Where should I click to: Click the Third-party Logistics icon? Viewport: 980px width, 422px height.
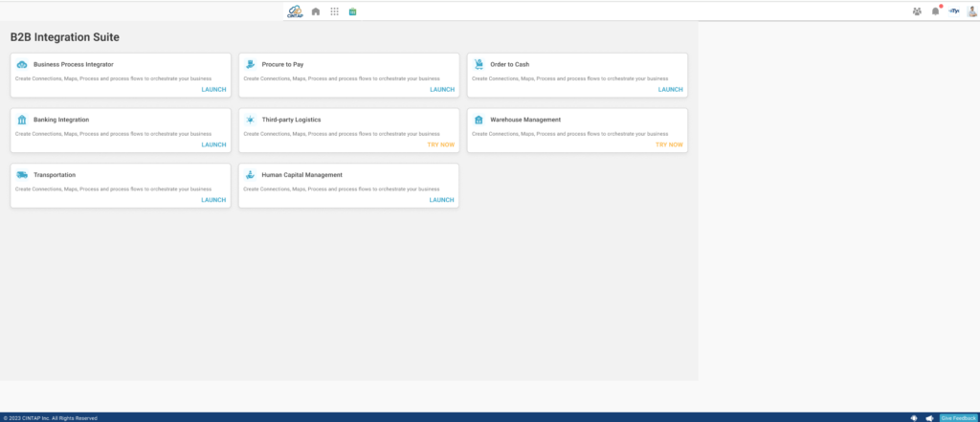tap(250, 120)
